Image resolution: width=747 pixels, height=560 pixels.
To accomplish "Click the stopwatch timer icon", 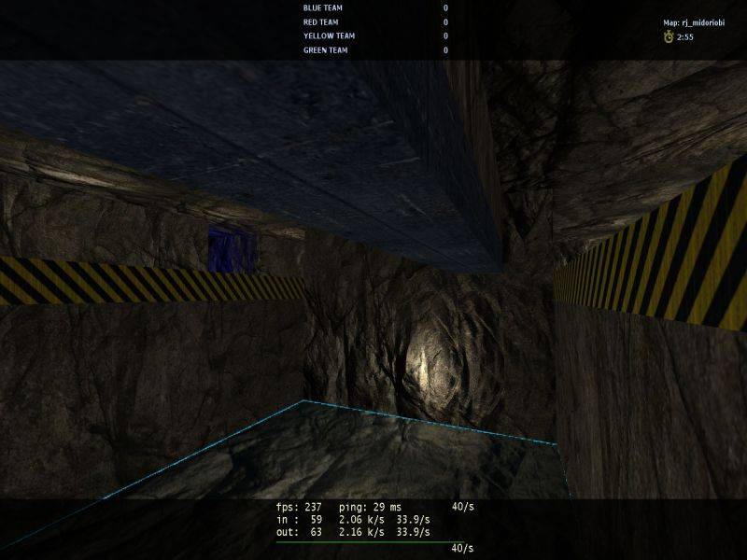I will [x=668, y=36].
